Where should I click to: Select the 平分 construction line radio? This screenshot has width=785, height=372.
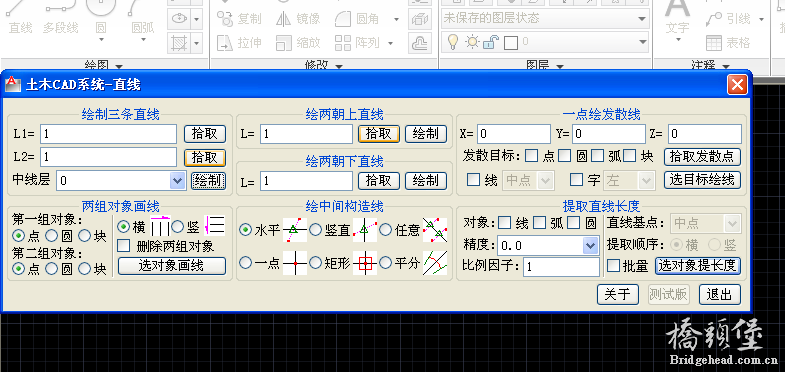tap(385, 262)
